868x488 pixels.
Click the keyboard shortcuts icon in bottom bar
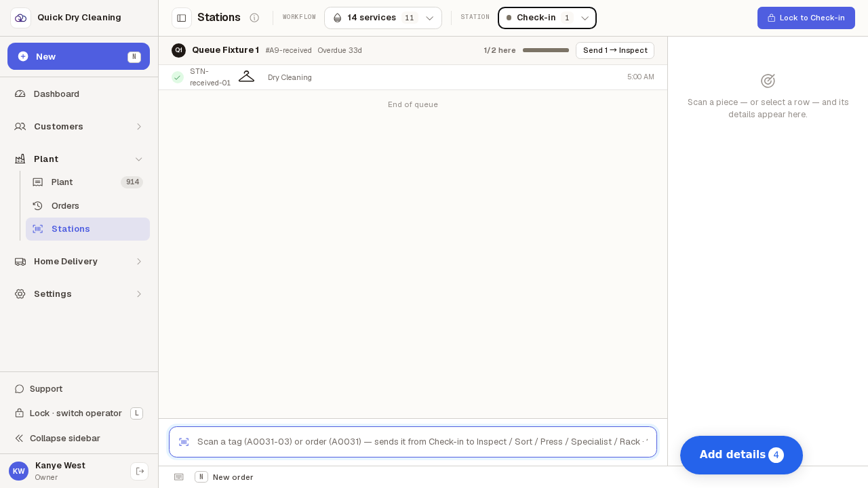pos(179,477)
